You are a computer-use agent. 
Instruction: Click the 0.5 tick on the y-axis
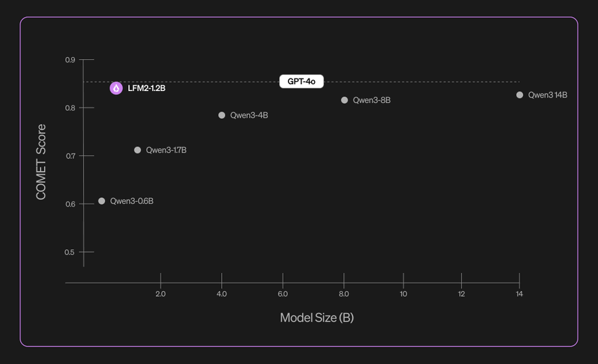point(70,252)
